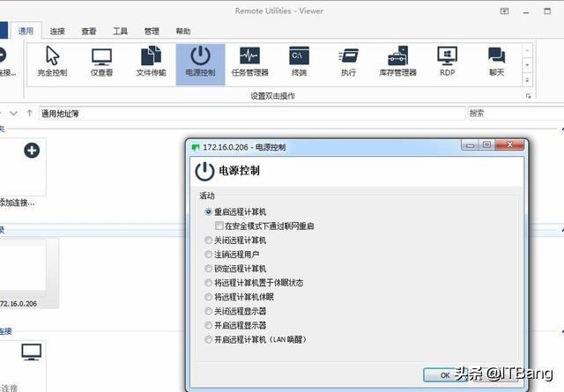564x392 pixels.
Task: Click the plus icon to add connection
Action: (32, 151)
